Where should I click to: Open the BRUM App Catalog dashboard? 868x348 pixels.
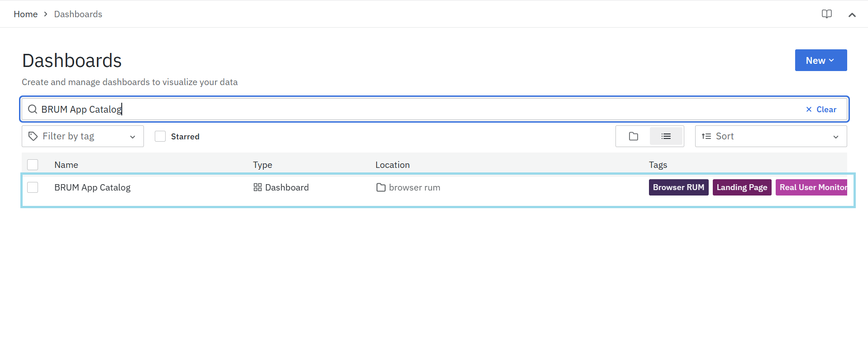92,187
